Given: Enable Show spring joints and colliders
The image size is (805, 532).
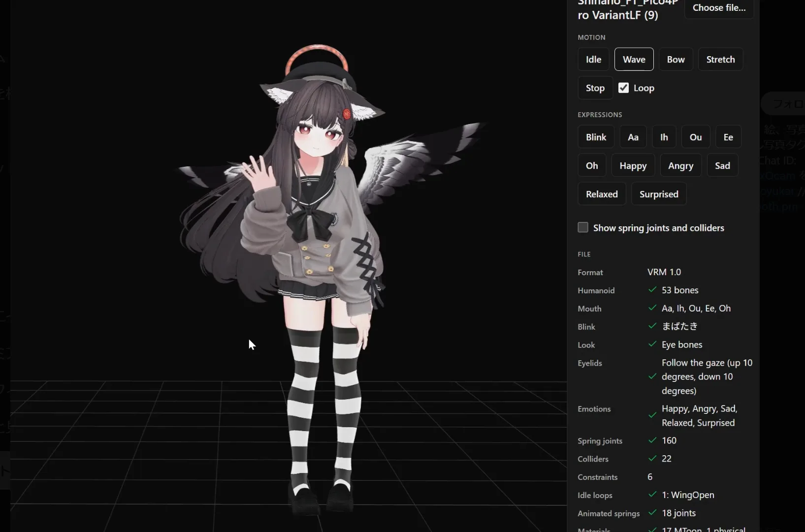Looking at the screenshot, I should point(583,227).
